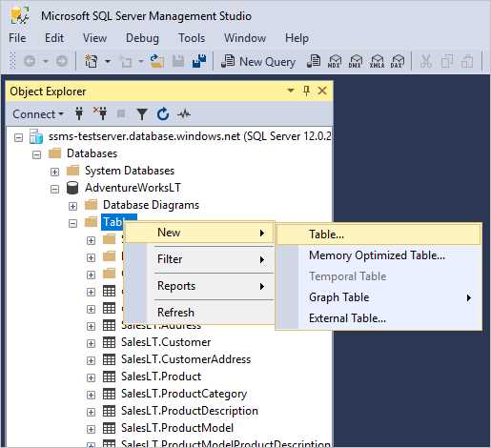Image resolution: width=491 pixels, height=448 pixels.
Task: Expand the SalesLT.Customer table node
Action: tap(91, 343)
